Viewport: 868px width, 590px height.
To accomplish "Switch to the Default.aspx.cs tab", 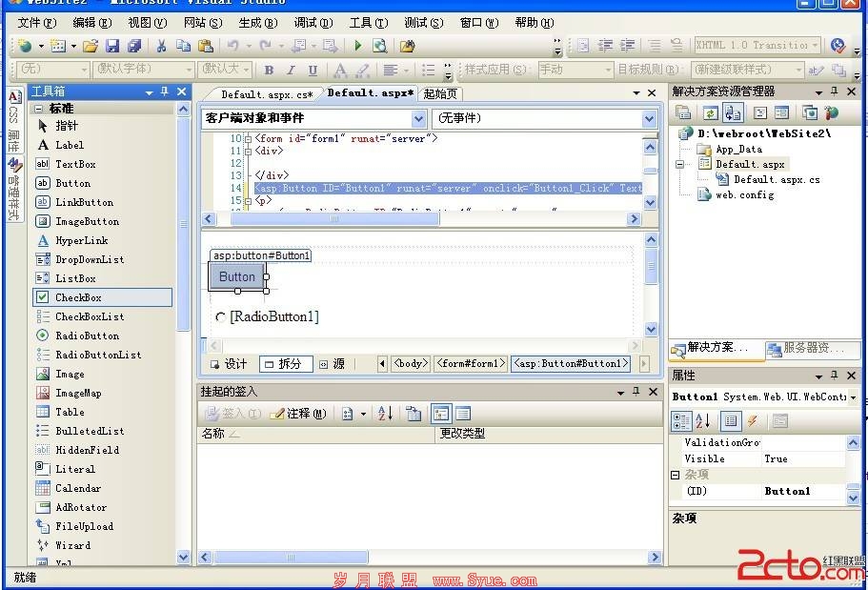I will click(x=267, y=94).
